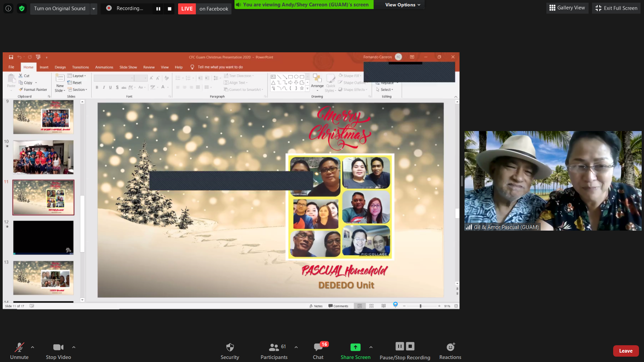Switch to the Insert ribbon tab

click(44, 67)
